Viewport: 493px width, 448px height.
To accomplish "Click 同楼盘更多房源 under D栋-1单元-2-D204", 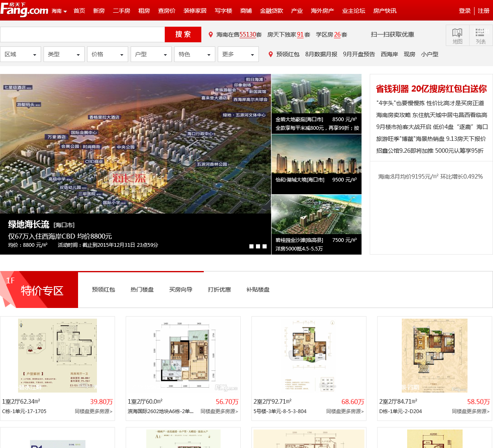I will click(471, 411).
